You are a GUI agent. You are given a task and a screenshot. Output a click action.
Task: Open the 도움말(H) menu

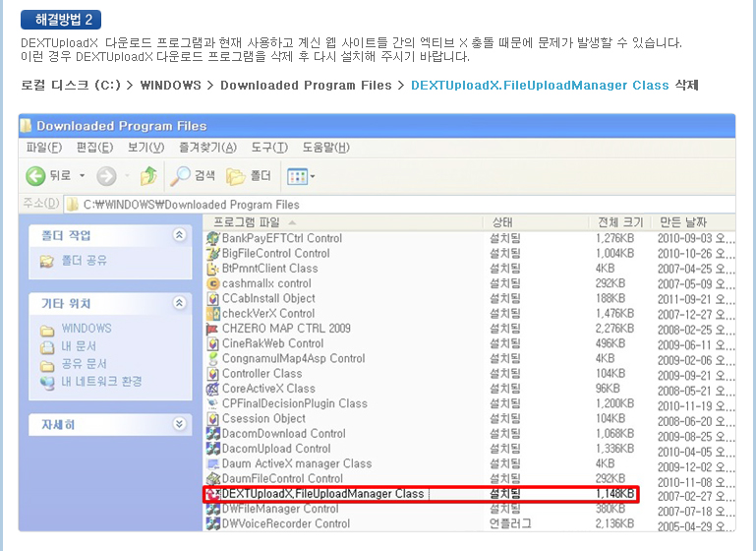tap(326, 148)
